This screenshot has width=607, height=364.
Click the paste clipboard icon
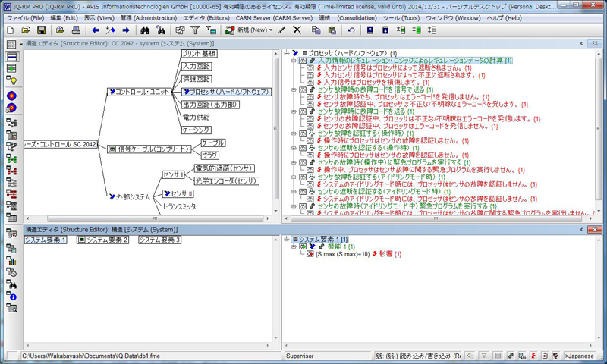point(332,30)
